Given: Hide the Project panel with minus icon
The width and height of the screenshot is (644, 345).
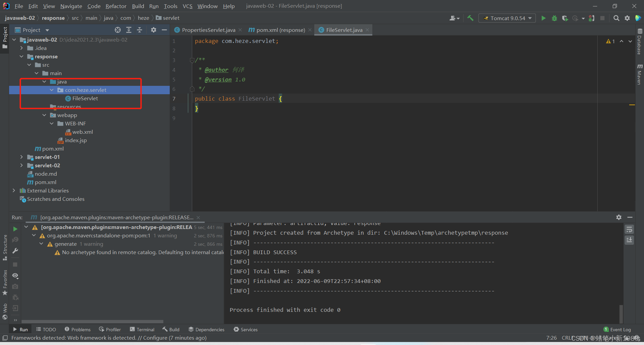Looking at the screenshot, I should (x=164, y=30).
